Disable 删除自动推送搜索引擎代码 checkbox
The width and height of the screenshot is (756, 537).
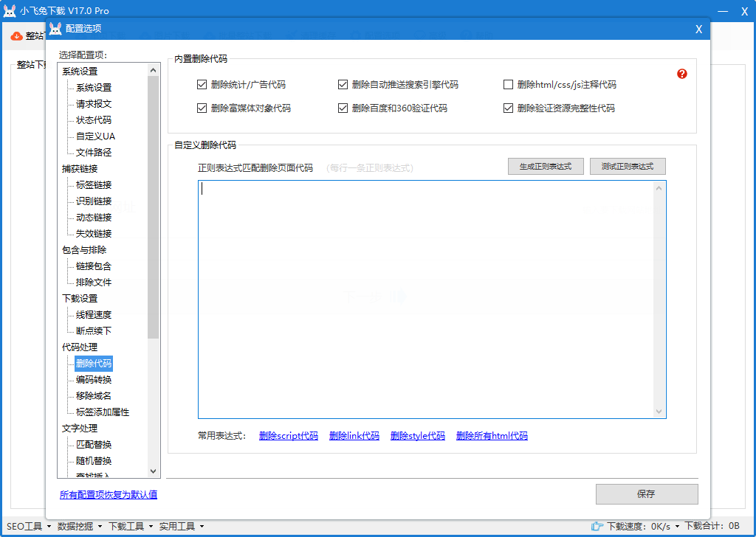[x=343, y=85]
